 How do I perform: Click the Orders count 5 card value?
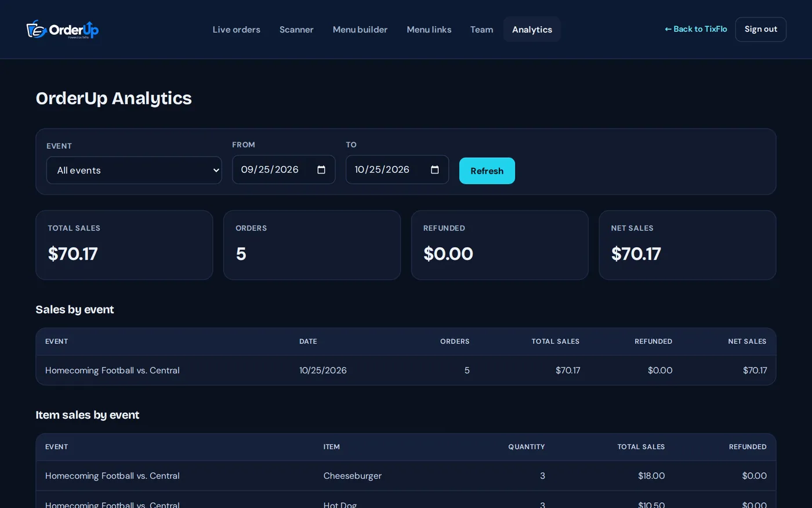[241, 254]
